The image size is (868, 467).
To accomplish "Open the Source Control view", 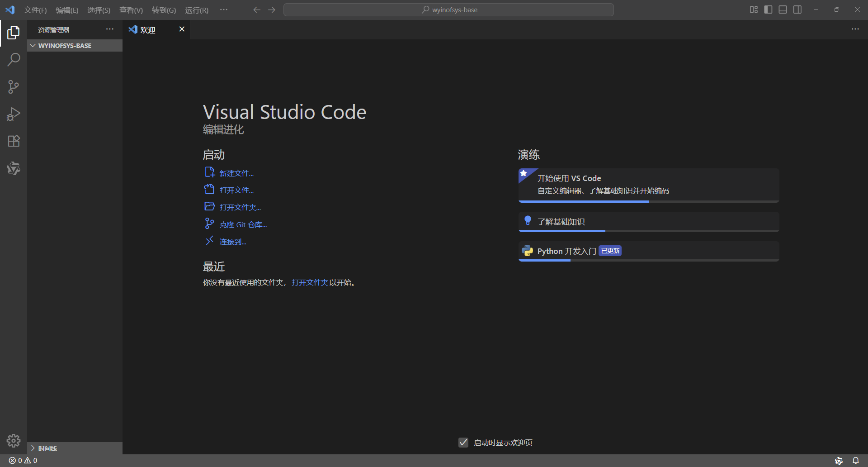I will tap(14, 87).
